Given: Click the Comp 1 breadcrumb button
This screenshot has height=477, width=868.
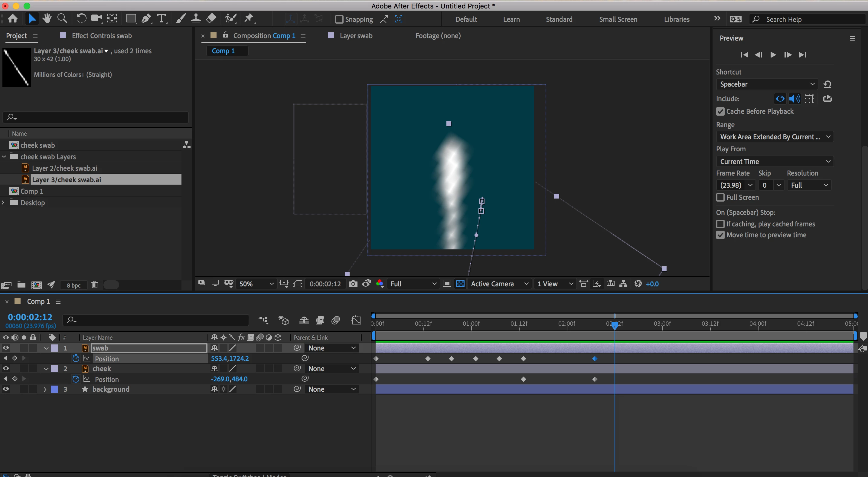Looking at the screenshot, I should pos(223,51).
